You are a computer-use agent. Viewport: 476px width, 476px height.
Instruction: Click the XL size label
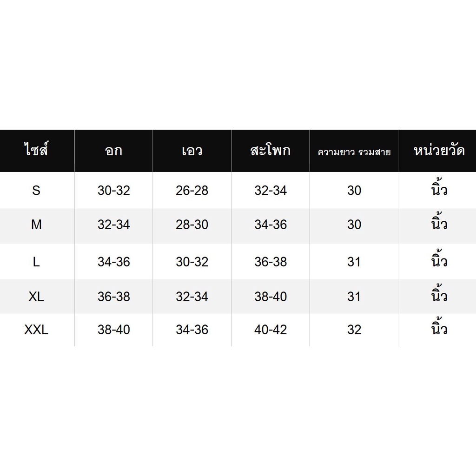pyautogui.click(x=36, y=297)
